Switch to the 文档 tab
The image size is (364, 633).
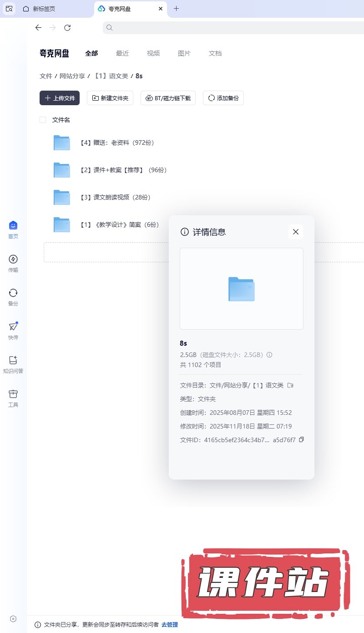[x=215, y=53]
